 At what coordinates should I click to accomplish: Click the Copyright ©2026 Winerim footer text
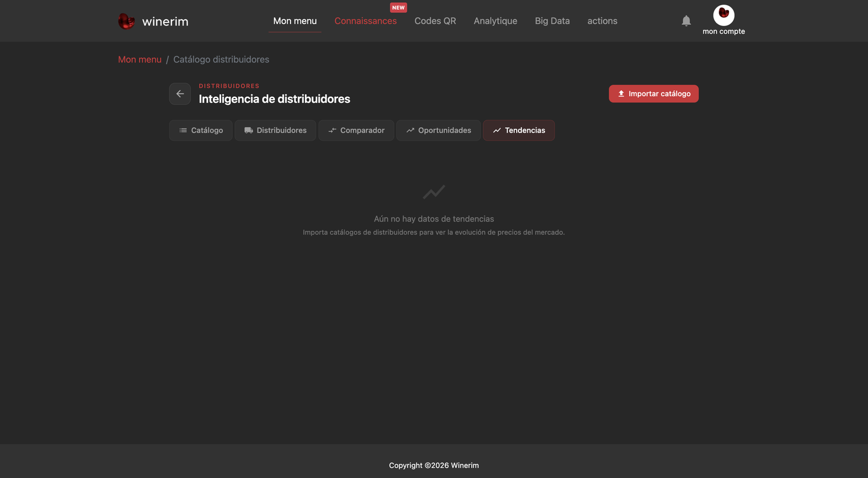tap(434, 465)
